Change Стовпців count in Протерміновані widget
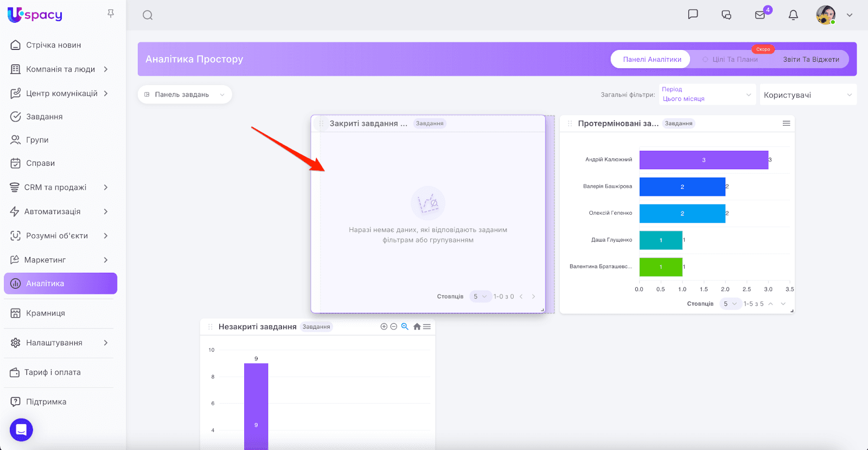The image size is (868, 450). pyautogui.click(x=730, y=304)
